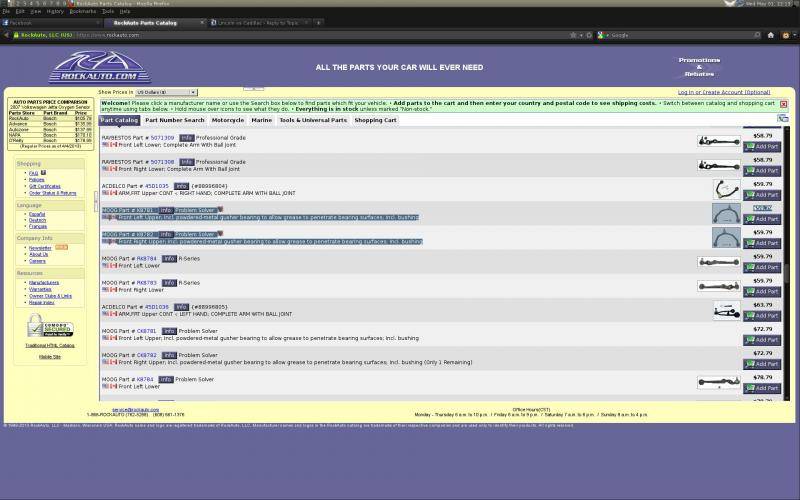Click Info badge for Moog K8784
Screen dimensions: 800x500
[x=166, y=380]
